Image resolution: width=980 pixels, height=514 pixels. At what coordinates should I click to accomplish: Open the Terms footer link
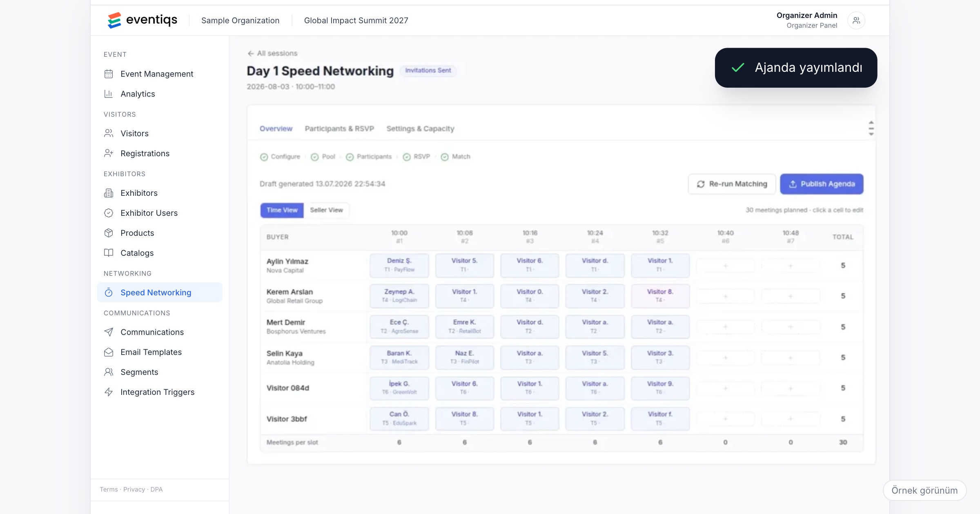click(109, 490)
